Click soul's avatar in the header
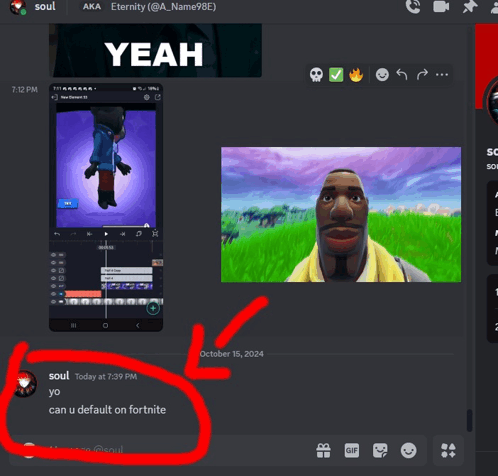The image size is (498, 476). coord(18,7)
